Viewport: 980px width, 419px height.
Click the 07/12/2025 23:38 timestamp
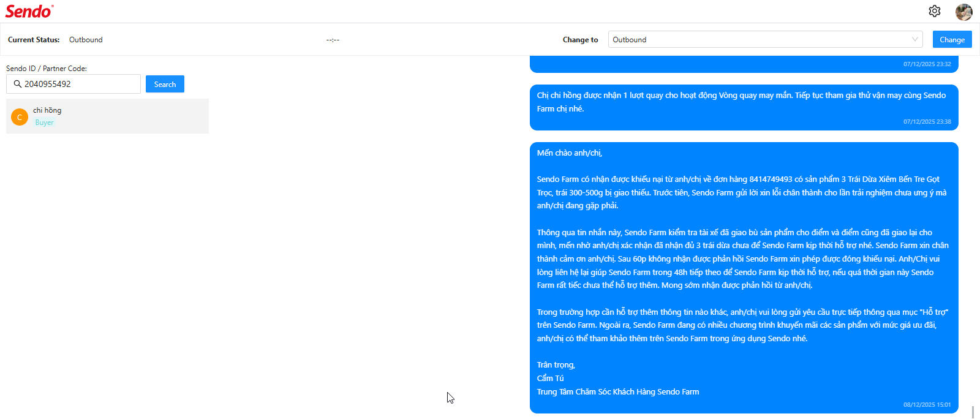[x=927, y=121]
